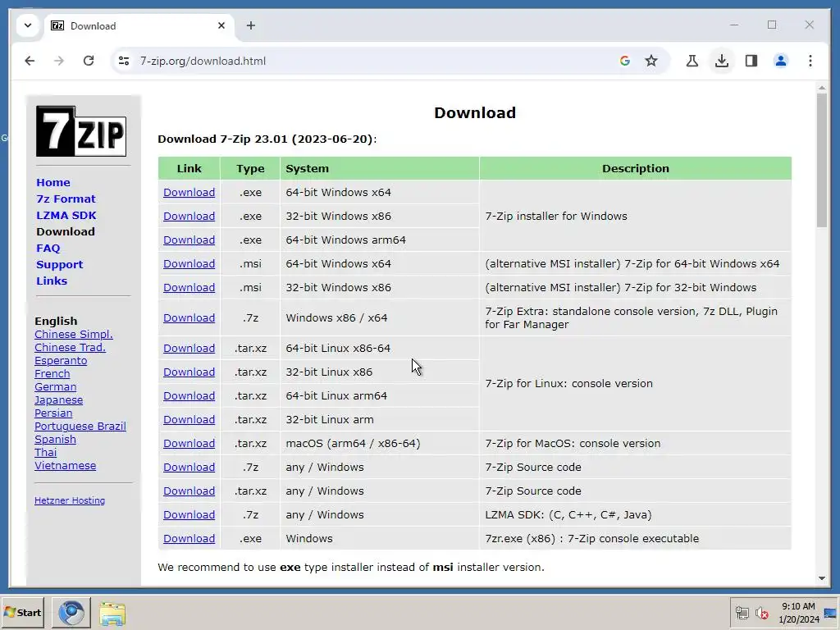Click the Google icon in address bar
Image resolution: width=840 pixels, height=630 pixels.
click(x=624, y=61)
